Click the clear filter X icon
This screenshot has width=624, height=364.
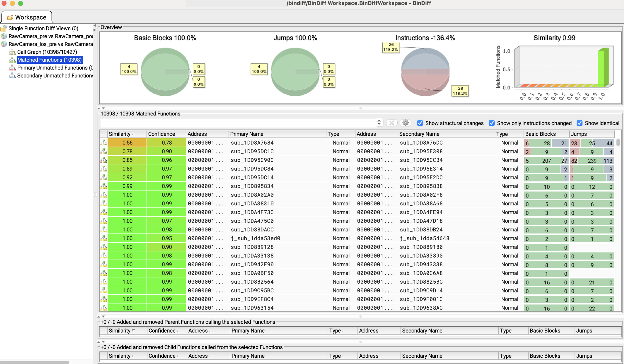[392, 123]
